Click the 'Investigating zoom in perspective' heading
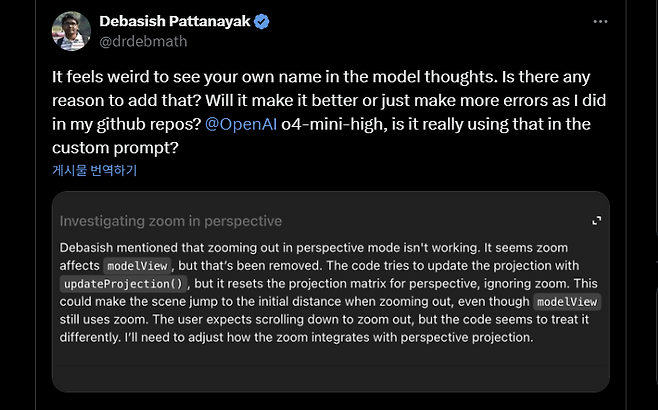 171,221
